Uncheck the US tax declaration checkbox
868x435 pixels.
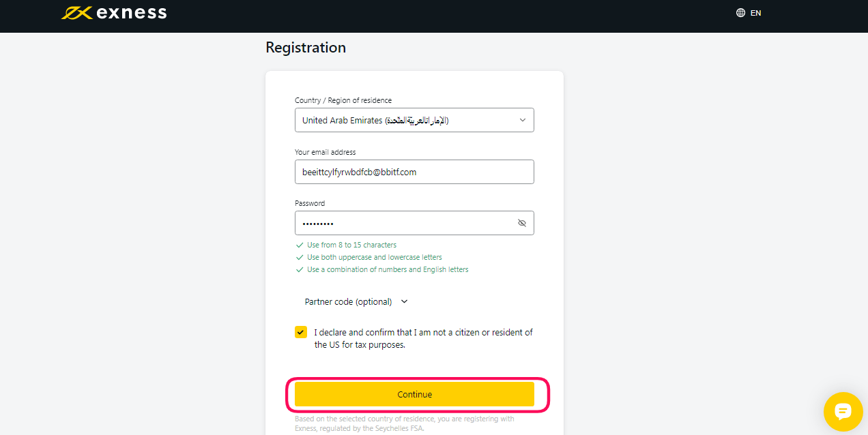tap(301, 332)
